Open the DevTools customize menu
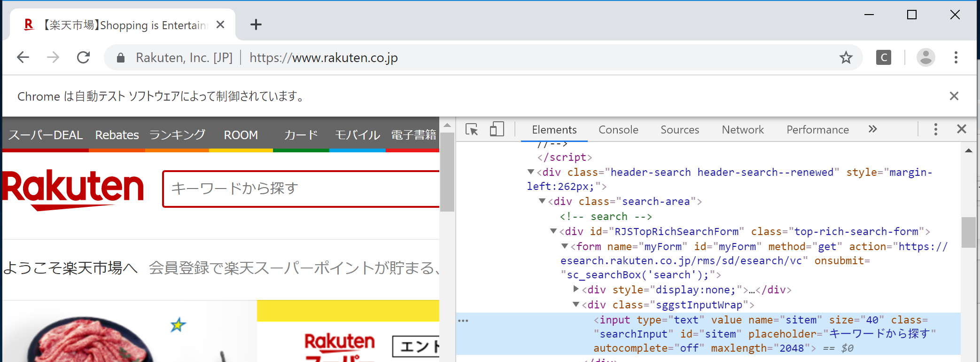Viewport: 980px width, 362px height. click(936, 129)
